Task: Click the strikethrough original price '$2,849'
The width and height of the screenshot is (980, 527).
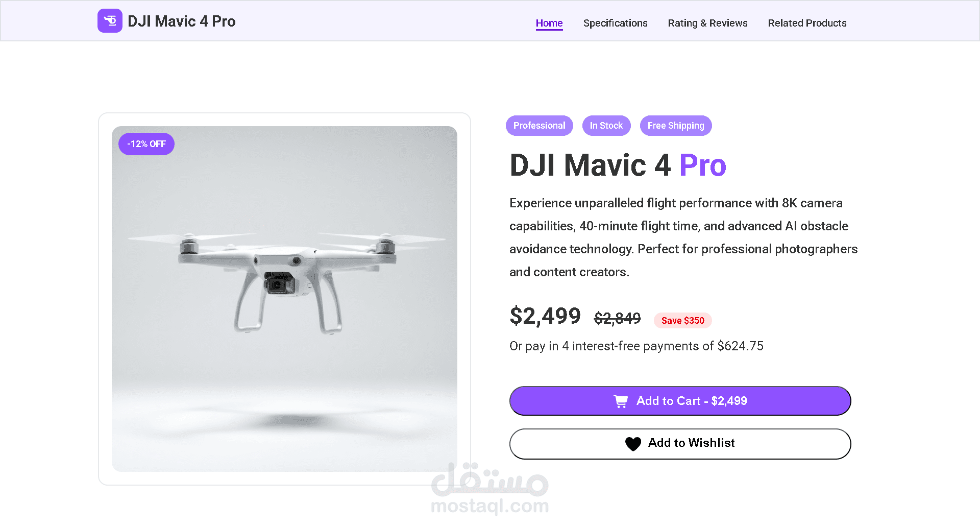Action: [617, 318]
